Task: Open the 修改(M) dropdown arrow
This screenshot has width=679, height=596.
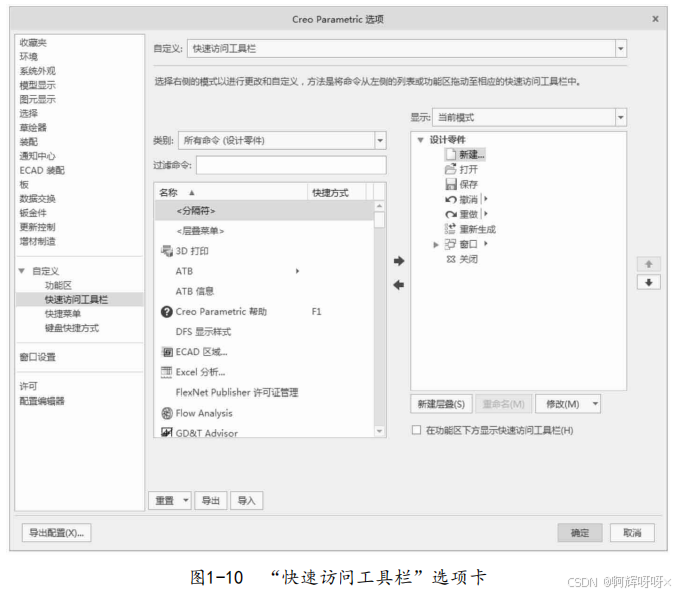Action: (x=595, y=404)
